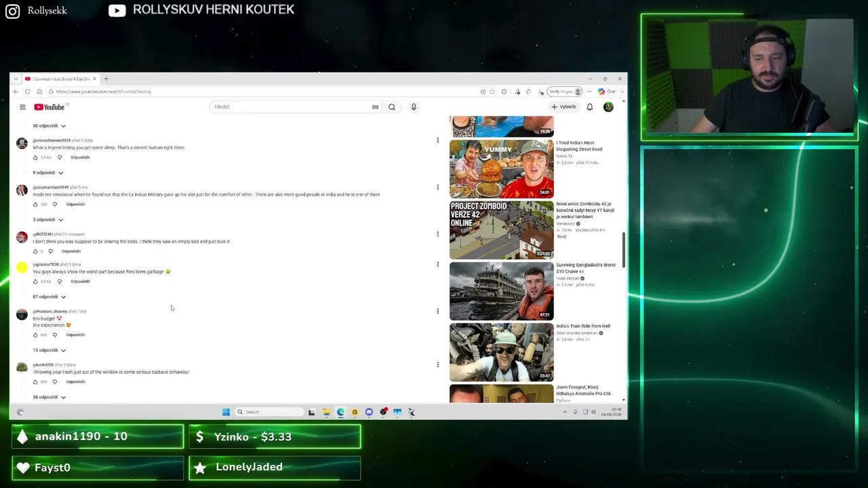Open the Project Zomboid Verze 42 thumbnail

tap(501, 230)
